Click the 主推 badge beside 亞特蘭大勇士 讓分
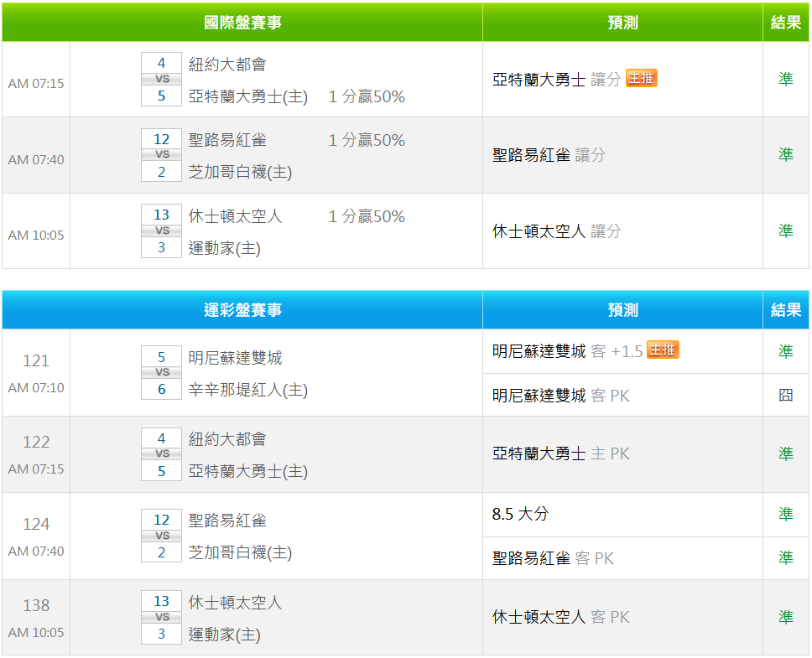This screenshot has width=812, height=658. coord(641,78)
